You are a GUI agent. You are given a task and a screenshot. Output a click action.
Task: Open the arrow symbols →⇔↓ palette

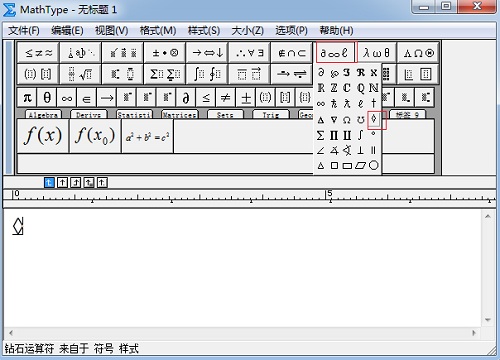point(207,53)
